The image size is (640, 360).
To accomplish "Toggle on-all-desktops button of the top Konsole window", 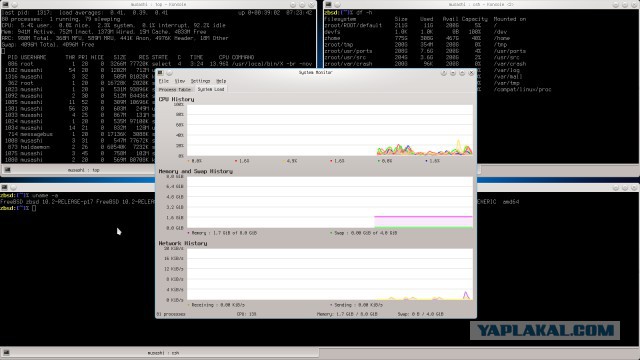I will 15,4.
